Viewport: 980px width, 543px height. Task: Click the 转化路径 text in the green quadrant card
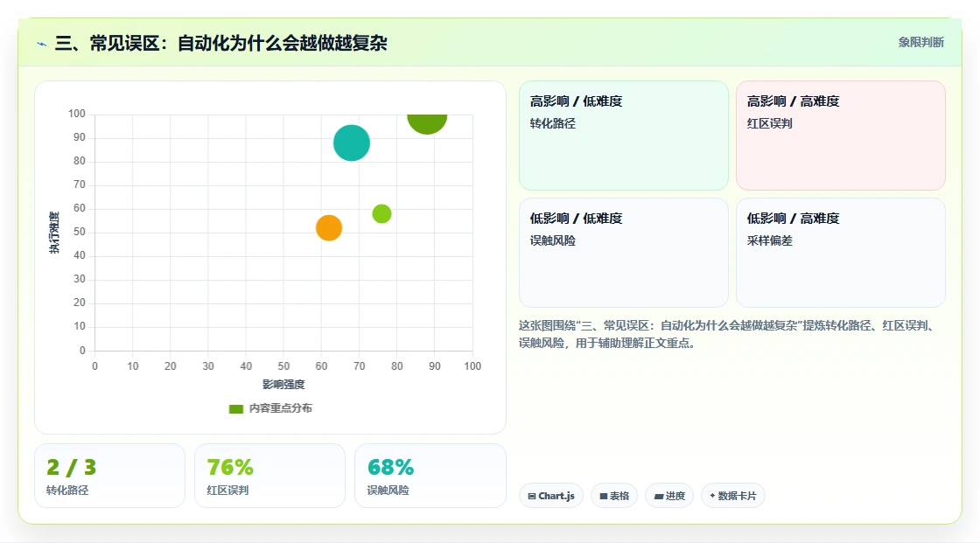[552, 123]
